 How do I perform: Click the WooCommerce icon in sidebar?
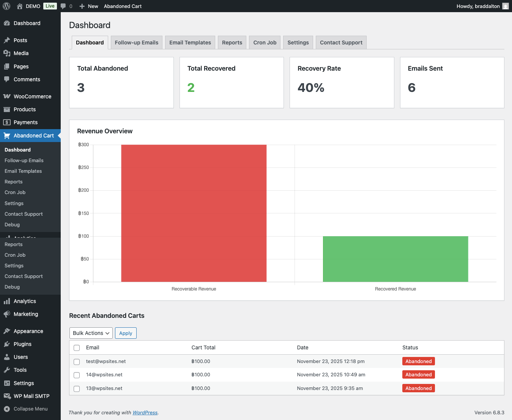(7, 96)
